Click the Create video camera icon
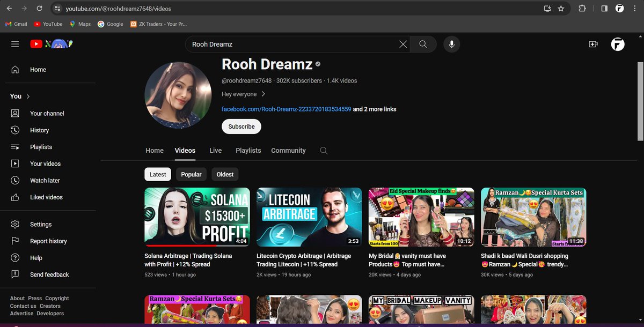 tap(593, 44)
